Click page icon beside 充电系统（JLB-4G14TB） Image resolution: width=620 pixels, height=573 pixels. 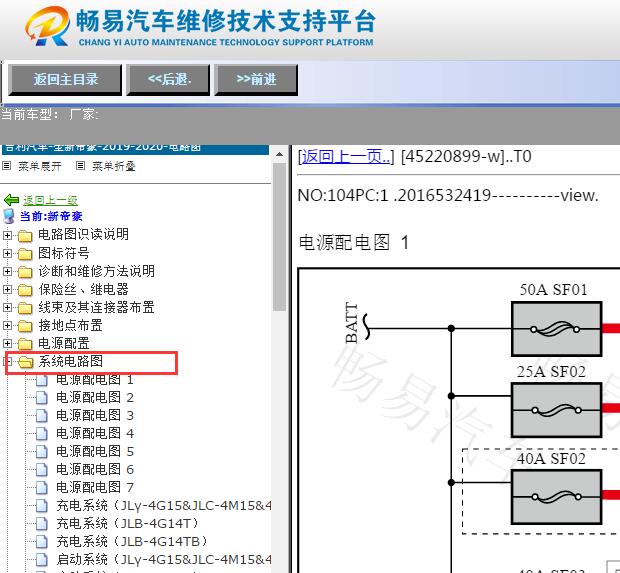[x=42, y=542]
